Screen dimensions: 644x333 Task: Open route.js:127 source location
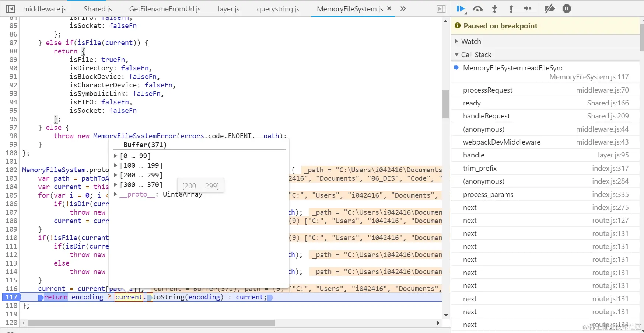pyautogui.click(x=610, y=220)
